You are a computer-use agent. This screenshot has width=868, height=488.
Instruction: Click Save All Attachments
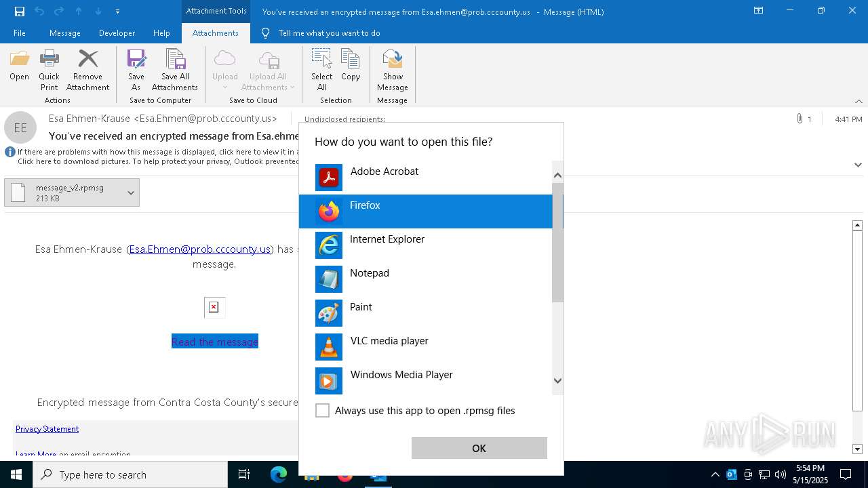click(x=175, y=70)
